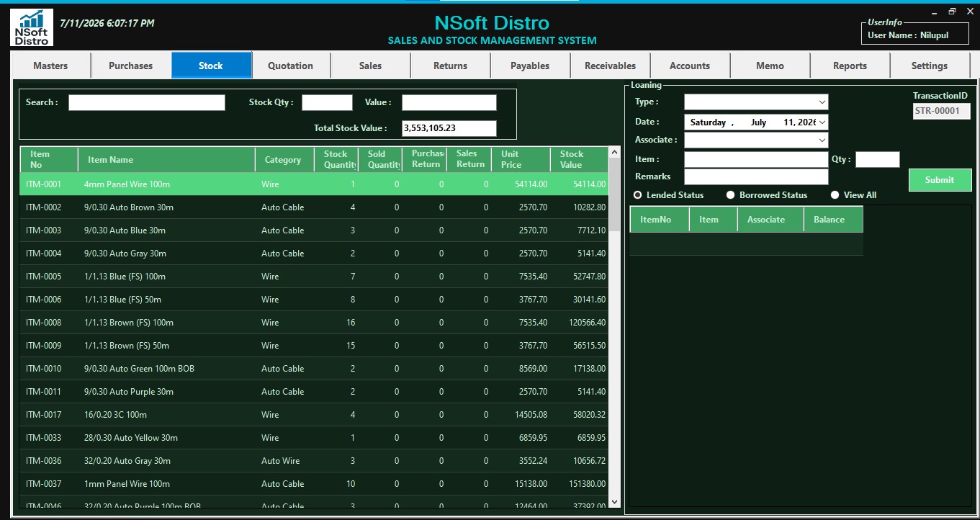The width and height of the screenshot is (980, 520).
Task: Click the Sold Quantity column header
Action: point(380,159)
